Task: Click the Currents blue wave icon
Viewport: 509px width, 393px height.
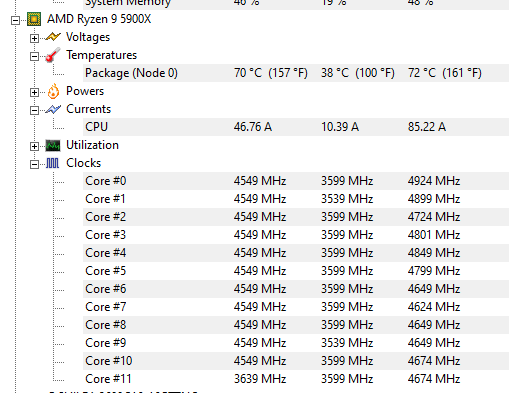Action: click(53, 109)
